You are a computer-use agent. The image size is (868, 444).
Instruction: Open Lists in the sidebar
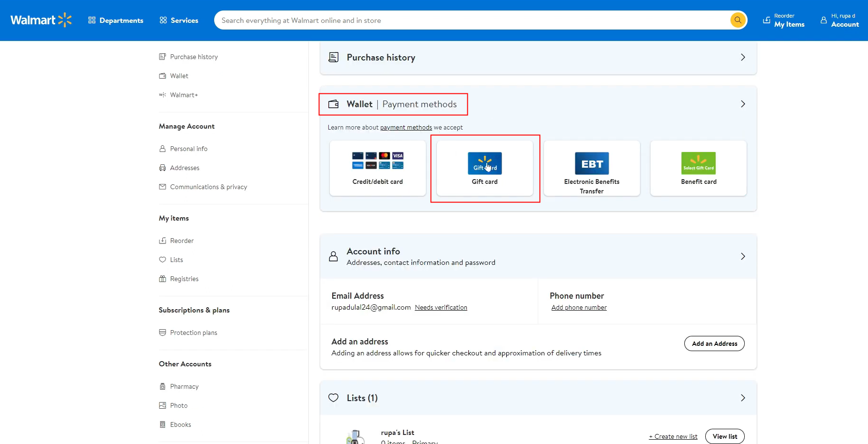pyautogui.click(x=176, y=260)
